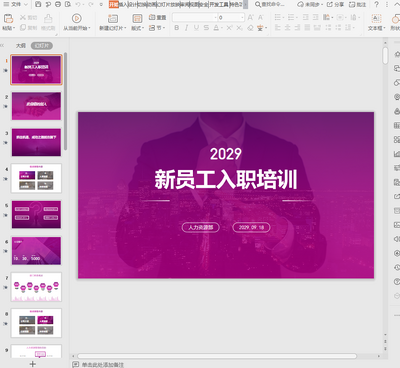Image resolution: width=400 pixels, height=368 pixels.
Task: Click 'add notes here' placeholder text
Action: 103,365
